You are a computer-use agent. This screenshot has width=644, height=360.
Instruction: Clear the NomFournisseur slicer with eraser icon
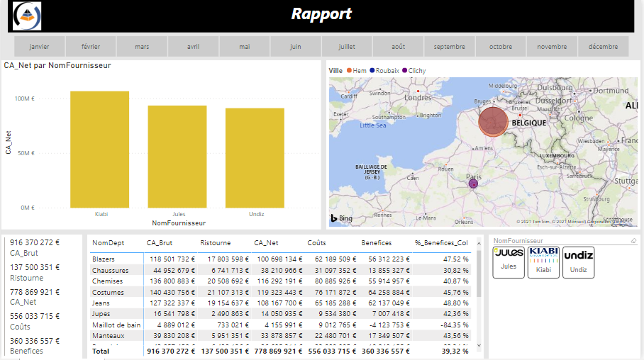pyautogui.click(x=633, y=241)
